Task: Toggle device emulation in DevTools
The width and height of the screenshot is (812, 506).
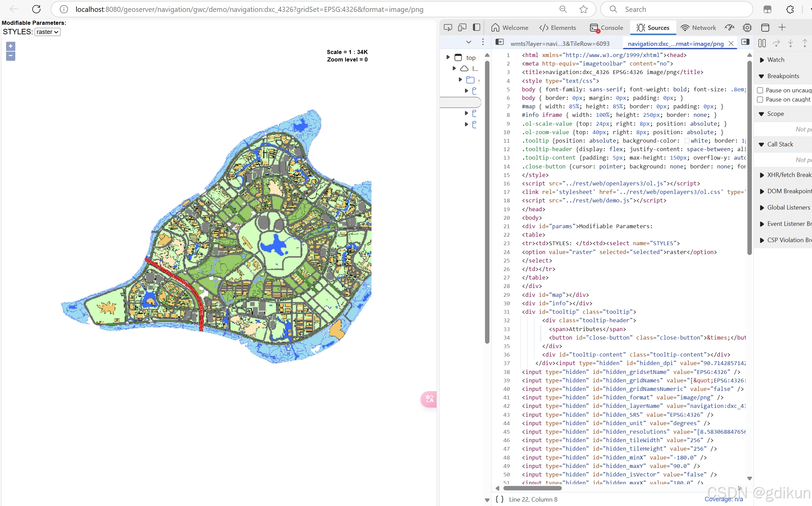Action: tap(462, 28)
